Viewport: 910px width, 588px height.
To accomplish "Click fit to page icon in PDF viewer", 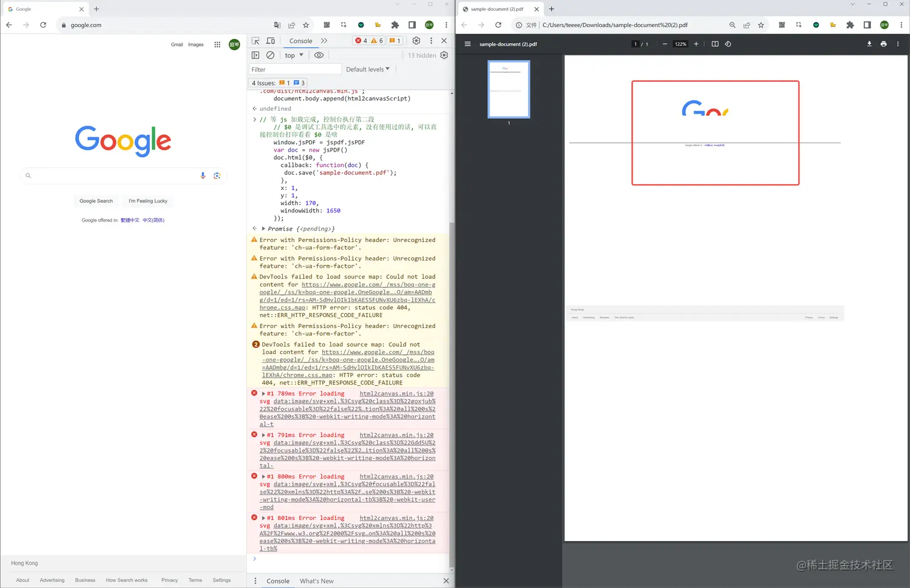I will [715, 44].
